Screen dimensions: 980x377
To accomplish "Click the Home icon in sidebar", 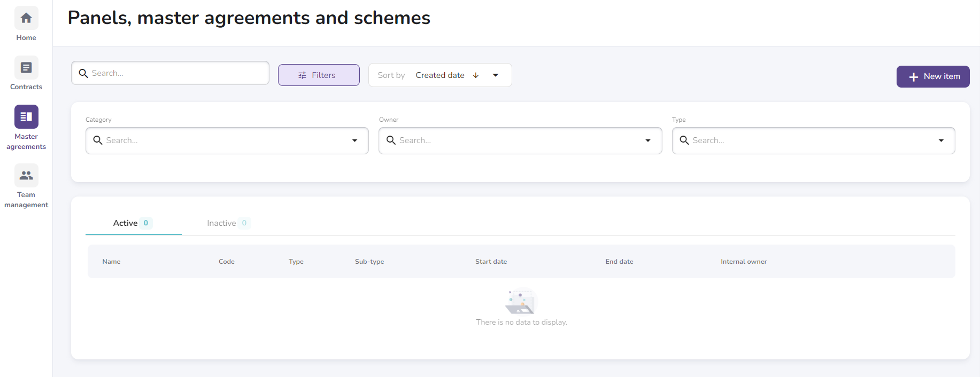I will tap(26, 18).
